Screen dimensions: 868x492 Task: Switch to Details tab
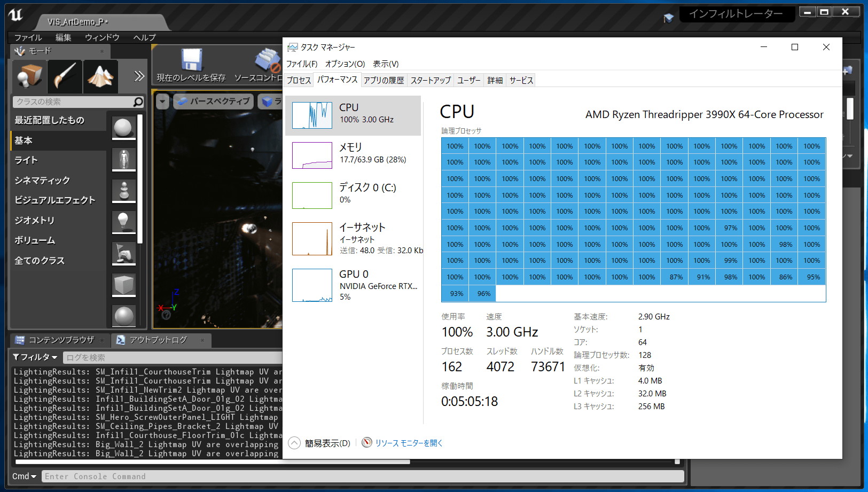coord(495,80)
